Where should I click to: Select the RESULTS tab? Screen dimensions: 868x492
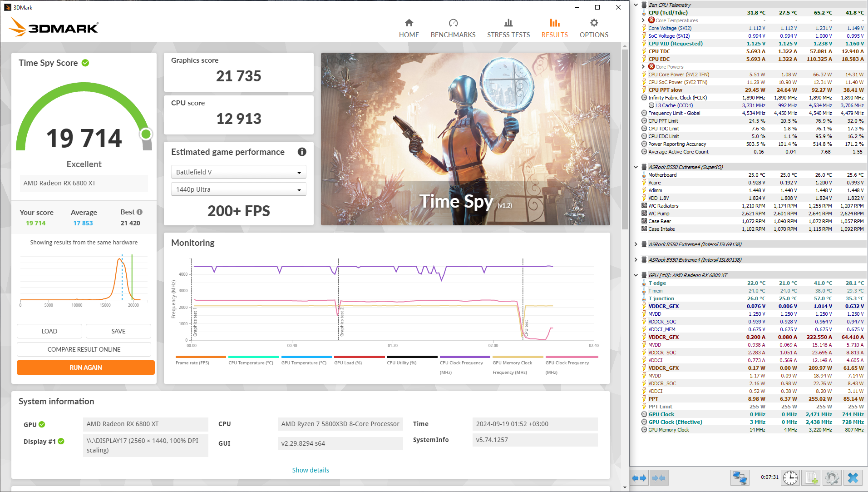[554, 28]
